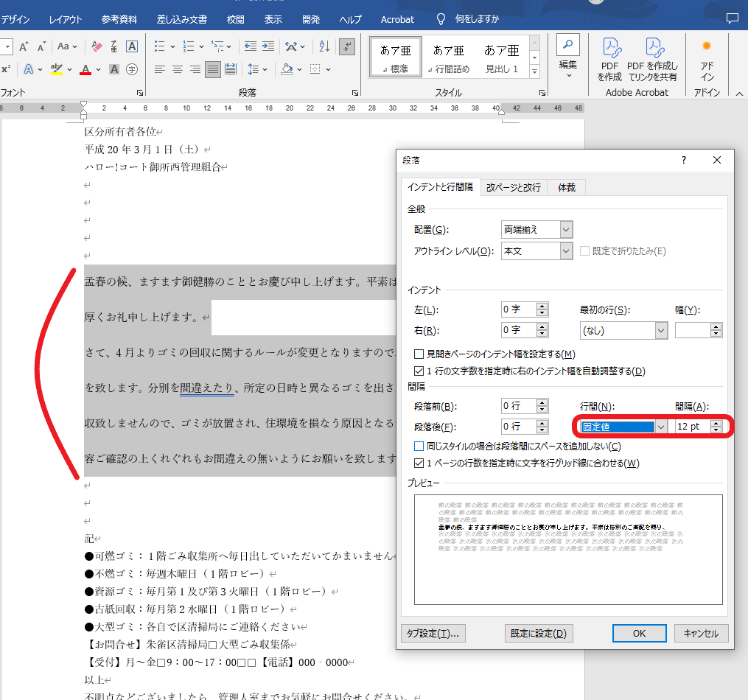The image size is (748, 700).
Task: Click the sort icon in the paragraph group
Action: [324, 46]
